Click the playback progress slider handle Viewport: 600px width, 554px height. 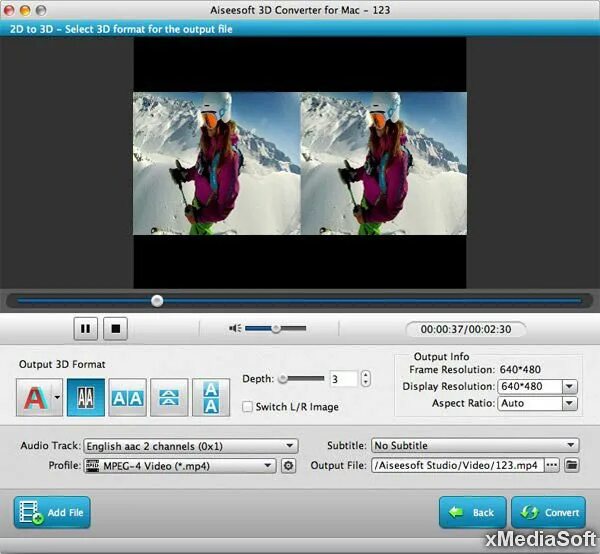pos(157,301)
